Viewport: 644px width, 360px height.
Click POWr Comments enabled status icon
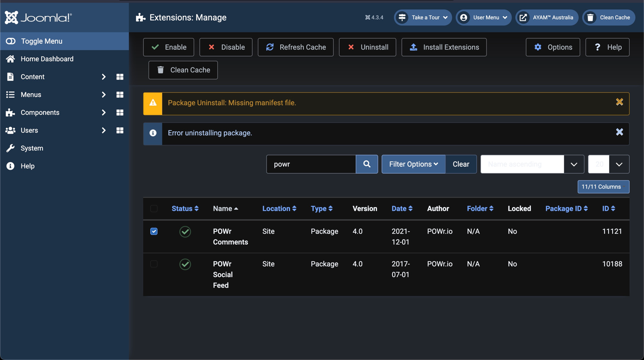pos(185,231)
